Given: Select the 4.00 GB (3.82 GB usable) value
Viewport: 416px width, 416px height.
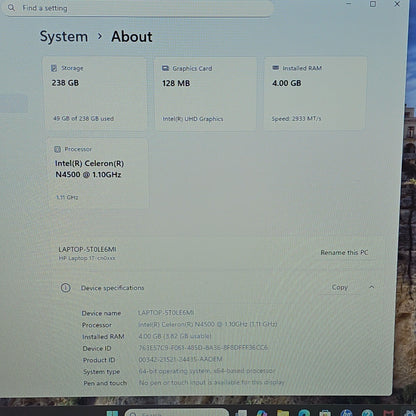Looking at the screenshot, I should pyautogui.click(x=175, y=336).
